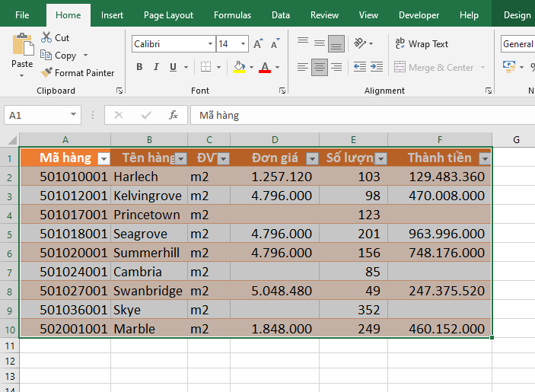Viewport: 535px width, 392px height.
Task: Open the File menu
Action: [22, 15]
